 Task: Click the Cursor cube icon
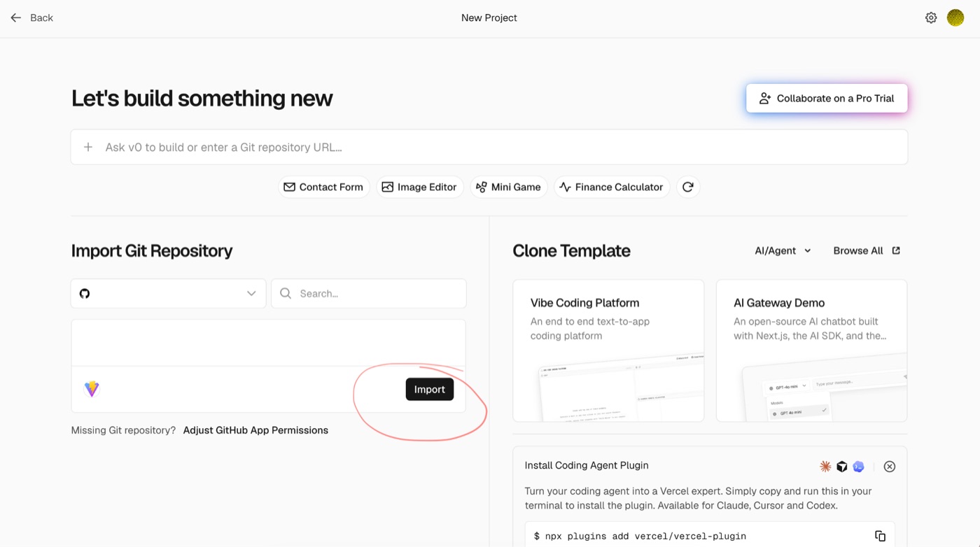[842, 467]
